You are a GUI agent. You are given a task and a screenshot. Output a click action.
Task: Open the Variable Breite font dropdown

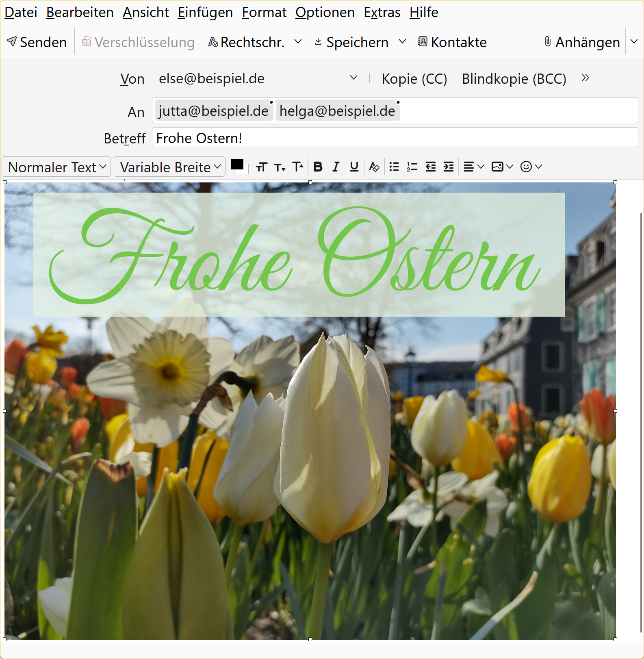pyautogui.click(x=170, y=167)
